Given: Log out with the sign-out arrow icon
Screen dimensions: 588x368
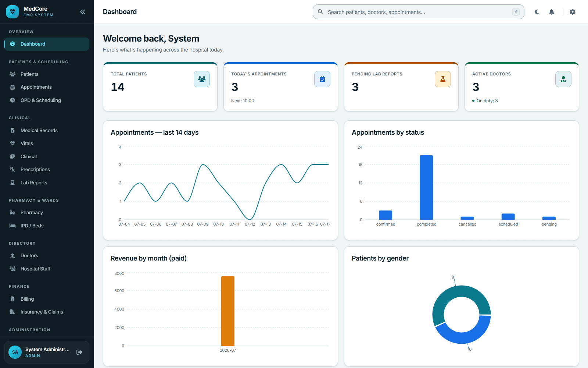Looking at the screenshot, I should pyautogui.click(x=79, y=352).
